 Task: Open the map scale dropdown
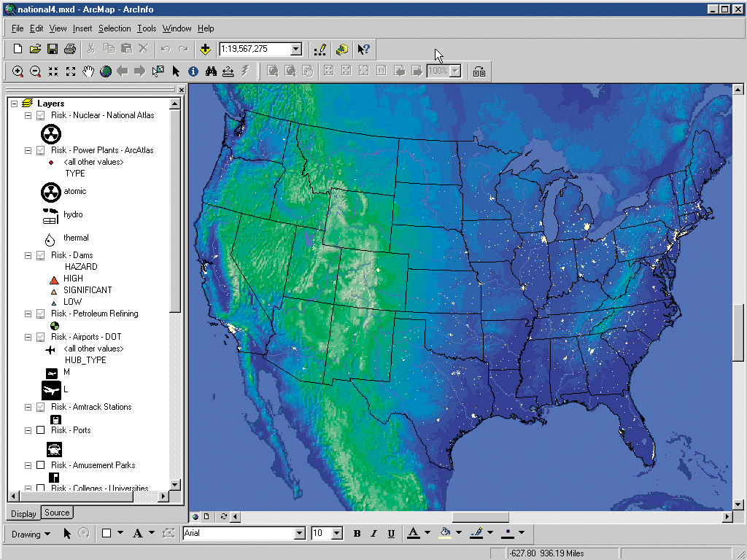(x=296, y=49)
